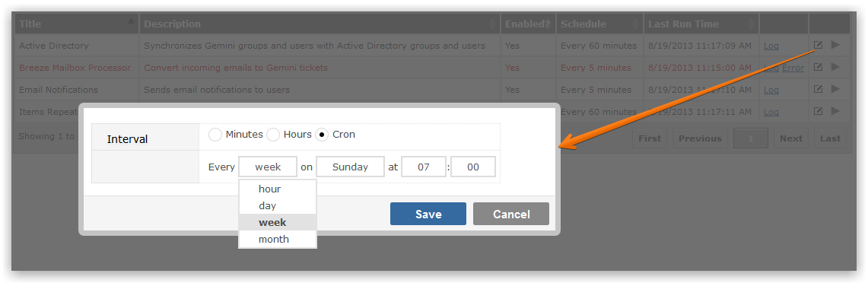Open the 00 minutes field

click(x=472, y=167)
